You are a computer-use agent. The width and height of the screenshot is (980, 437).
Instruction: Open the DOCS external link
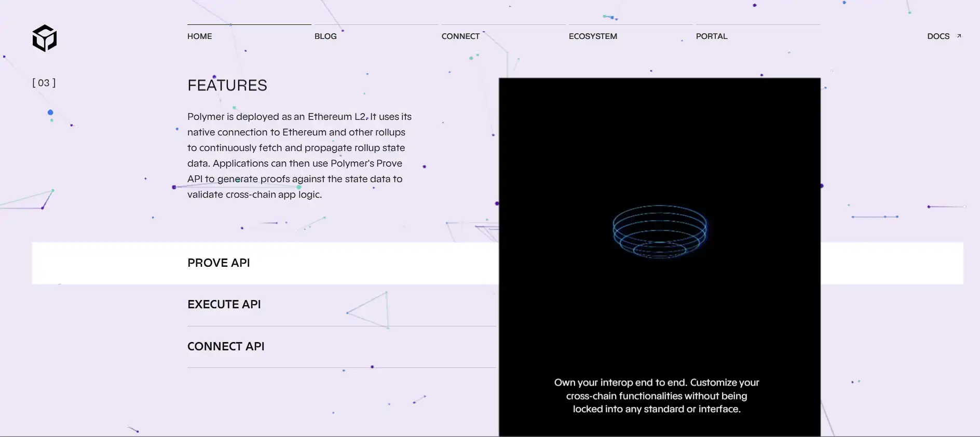click(938, 36)
